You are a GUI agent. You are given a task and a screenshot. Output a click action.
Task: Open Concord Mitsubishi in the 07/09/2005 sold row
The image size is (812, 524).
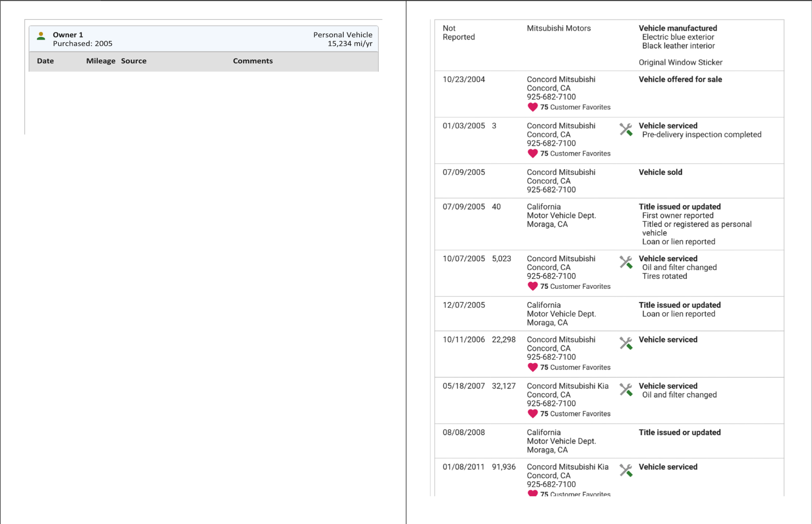[x=561, y=172]
